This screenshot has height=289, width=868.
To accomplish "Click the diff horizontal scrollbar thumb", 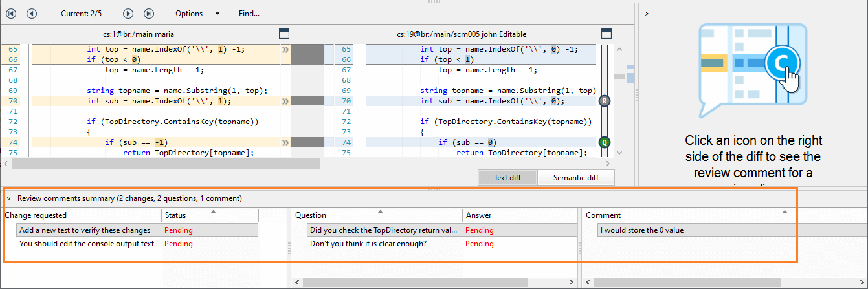I will tap(166, 164).
